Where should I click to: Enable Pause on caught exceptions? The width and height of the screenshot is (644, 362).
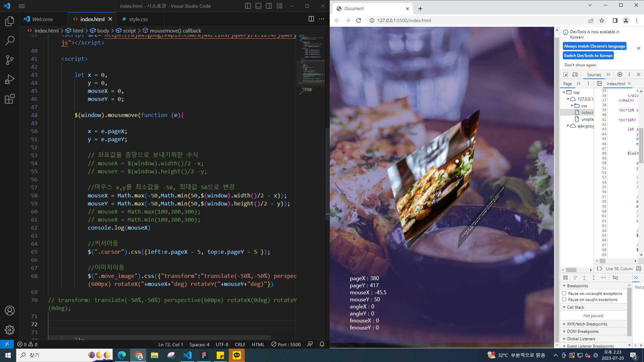tap(564, 300)
